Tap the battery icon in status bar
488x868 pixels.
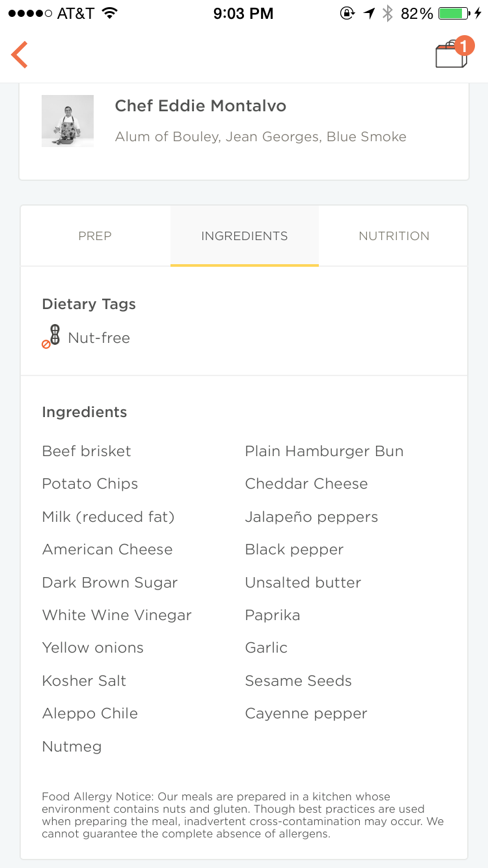point(454,13)
